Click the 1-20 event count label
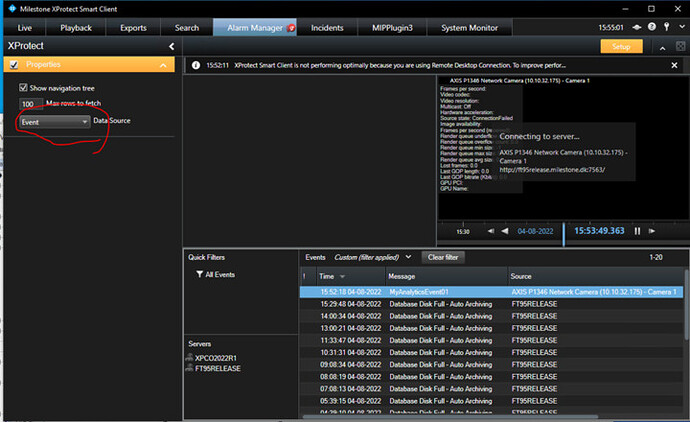Viewport: 690px width, 422px height. pyautogui.click(x=656, y=257)
